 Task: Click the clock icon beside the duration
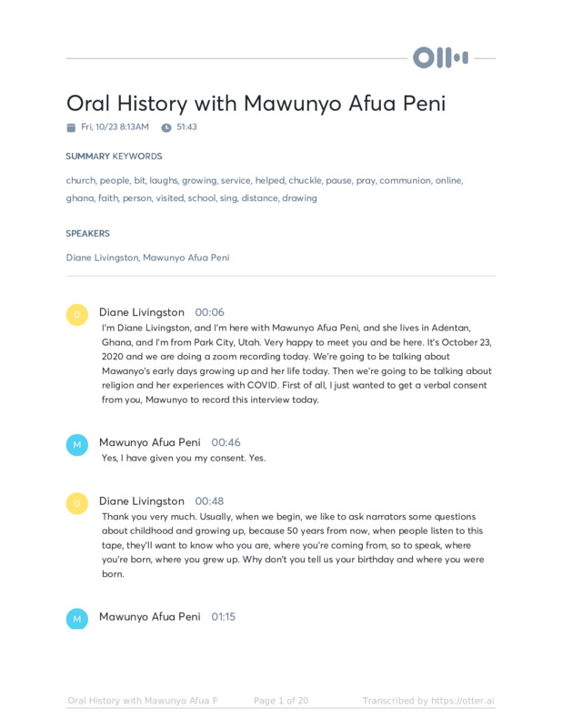[x=166, y=127]
